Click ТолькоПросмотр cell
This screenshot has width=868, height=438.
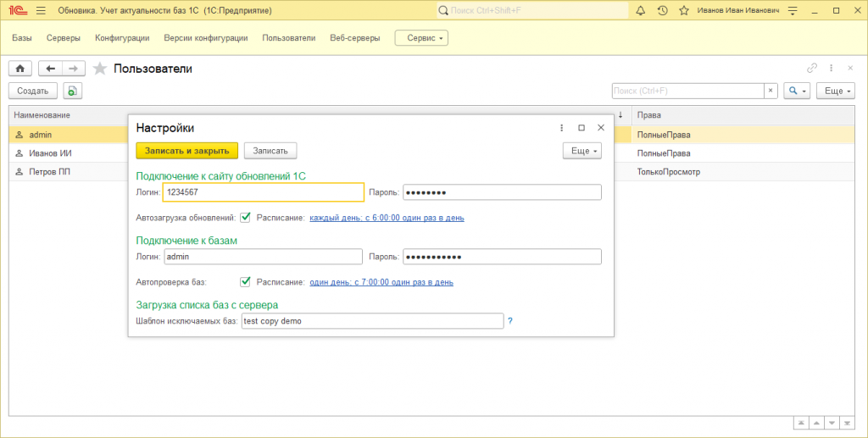[x=669, y=172]
